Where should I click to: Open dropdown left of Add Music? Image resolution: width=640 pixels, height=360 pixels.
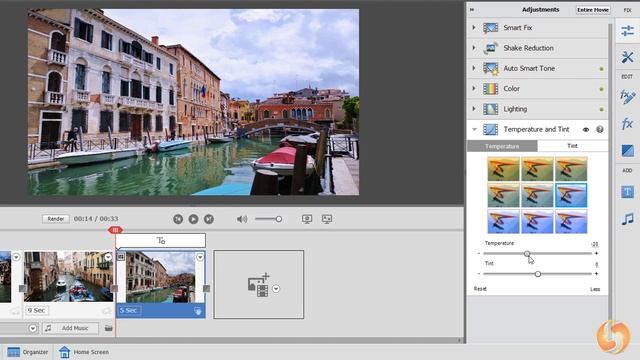coord(33,328)
